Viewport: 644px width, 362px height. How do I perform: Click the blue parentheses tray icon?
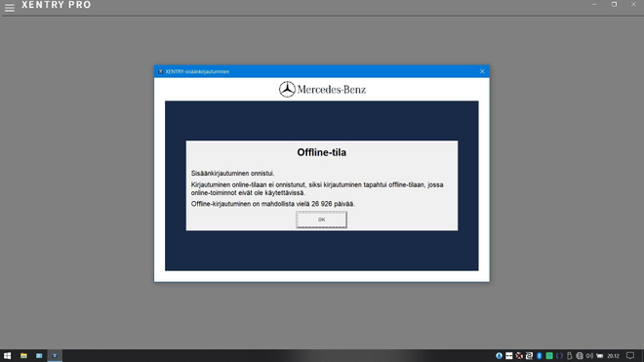[559, 356]
